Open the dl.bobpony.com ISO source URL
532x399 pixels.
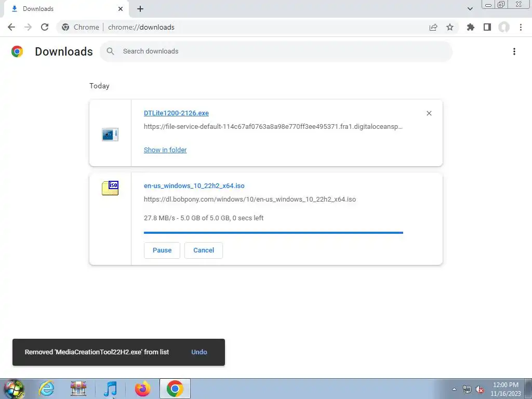coord(250,199)
